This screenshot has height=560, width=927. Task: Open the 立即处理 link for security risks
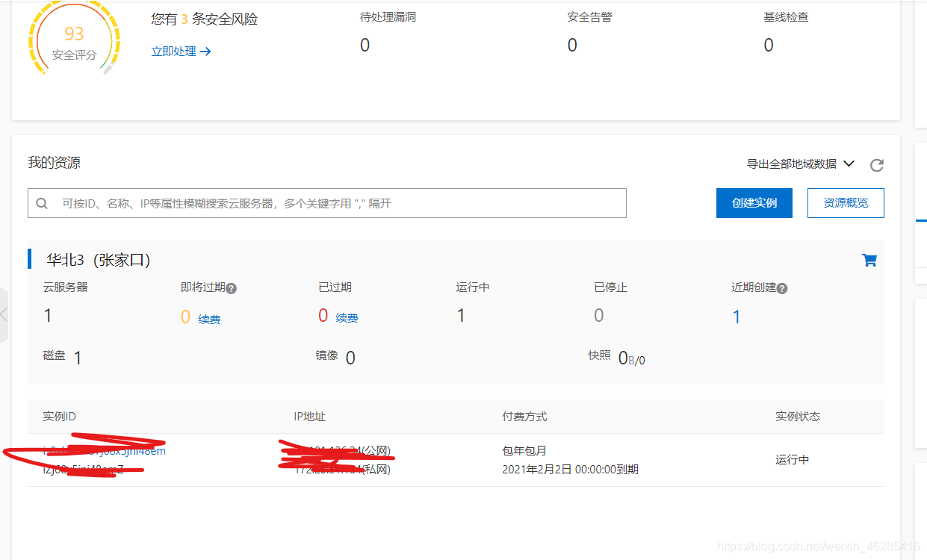(173, 52)
